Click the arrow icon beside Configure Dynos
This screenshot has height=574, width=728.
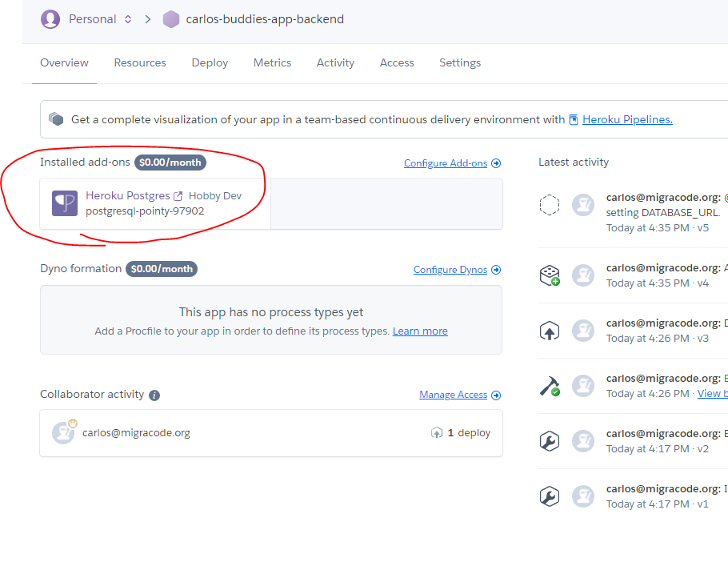(496, 270)
